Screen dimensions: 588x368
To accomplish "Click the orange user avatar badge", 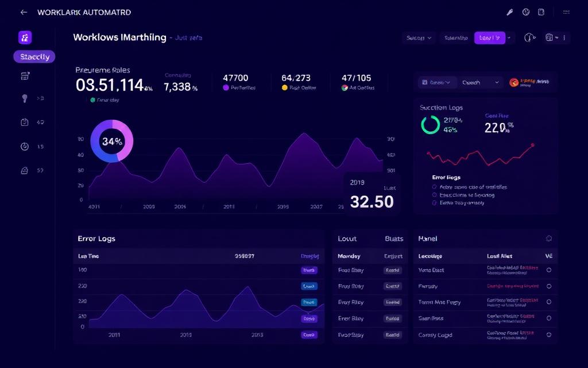I will (x=514, y=82).
